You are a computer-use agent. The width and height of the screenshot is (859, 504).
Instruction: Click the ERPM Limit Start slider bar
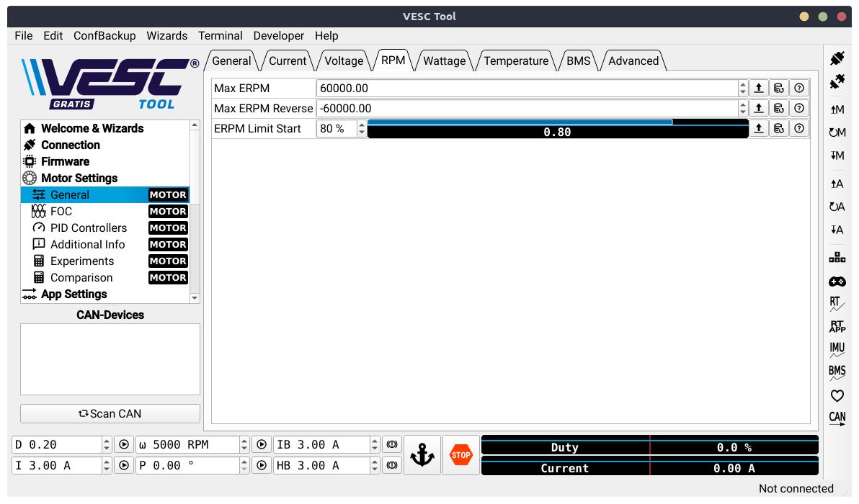click(x=558, y=129)
